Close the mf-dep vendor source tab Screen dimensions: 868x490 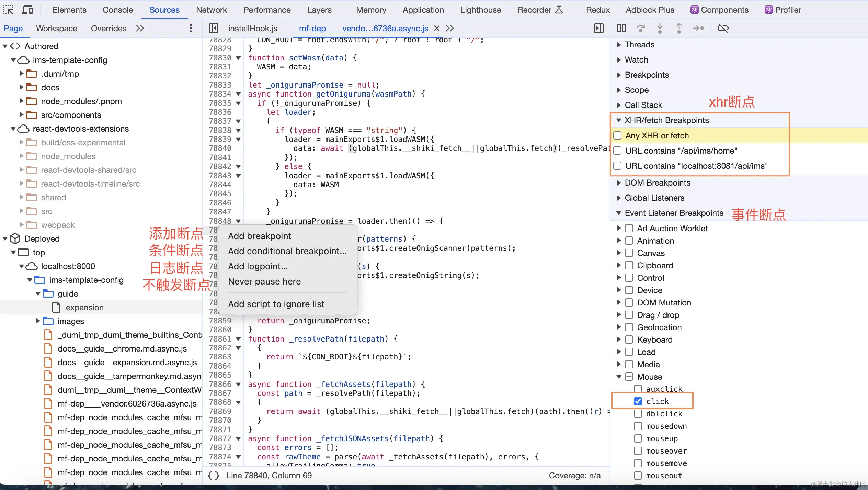tap(436, 28)
